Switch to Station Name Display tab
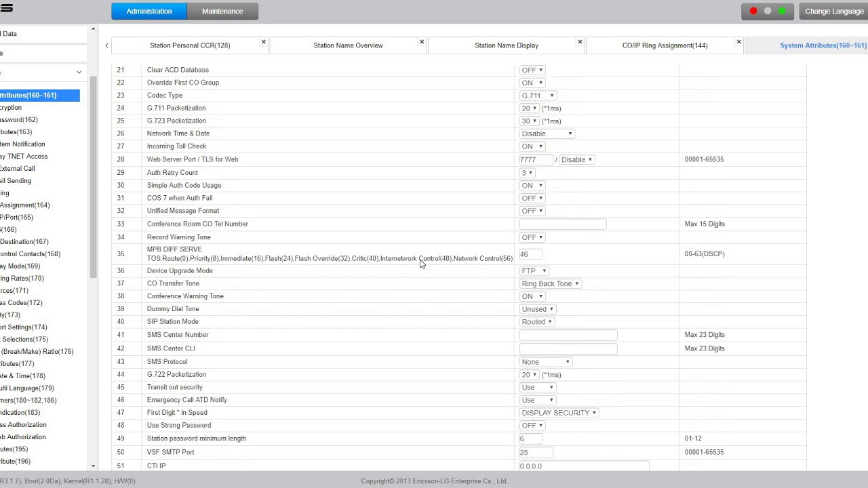868x488 pixels. click(x=507, y=45)
